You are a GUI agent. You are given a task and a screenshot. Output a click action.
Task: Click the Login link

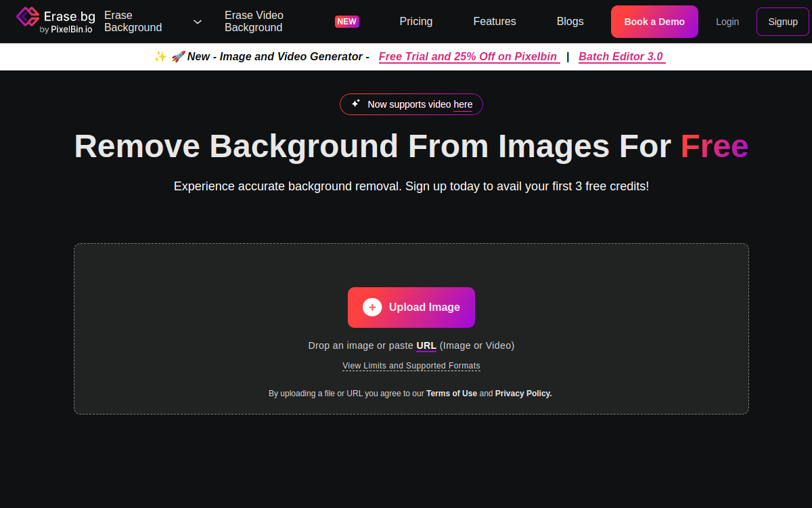[x=727, y=22]
